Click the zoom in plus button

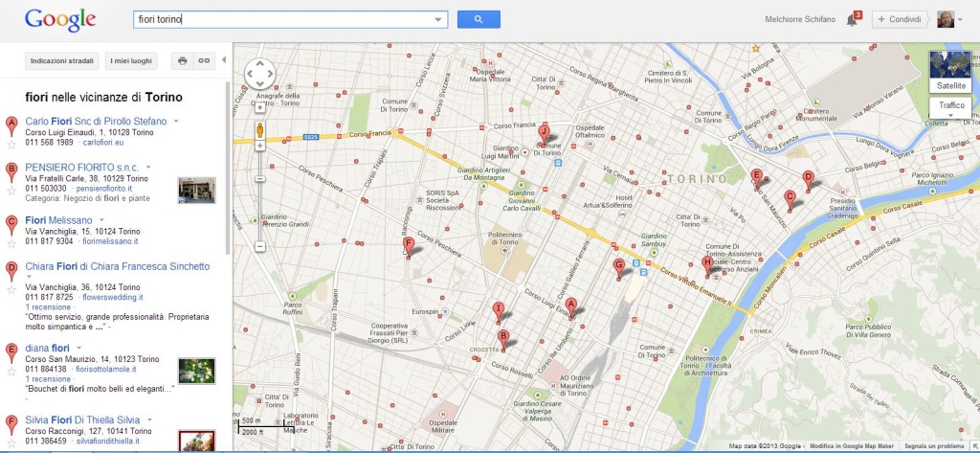[x=259, y=147]
